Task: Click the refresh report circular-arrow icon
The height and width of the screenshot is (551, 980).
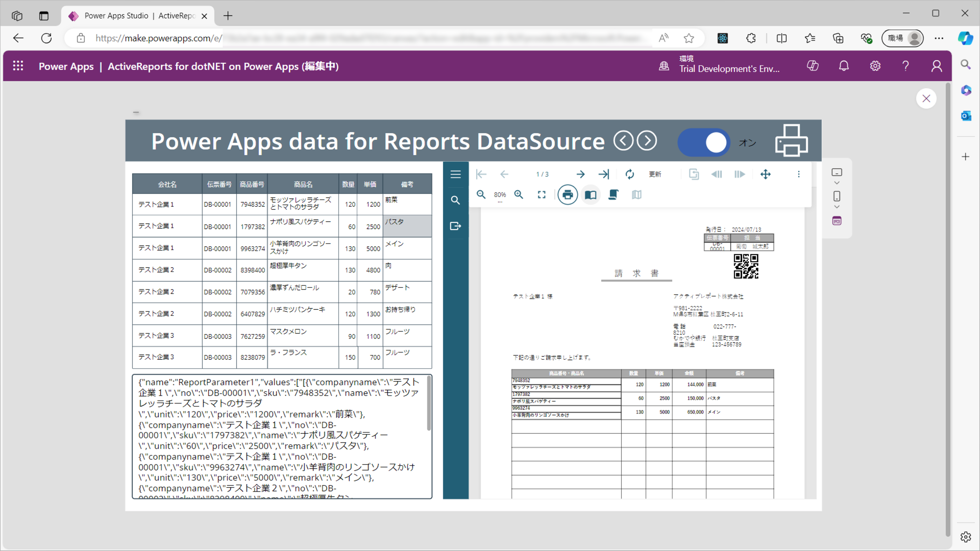Action: click(x=630, y=174)
